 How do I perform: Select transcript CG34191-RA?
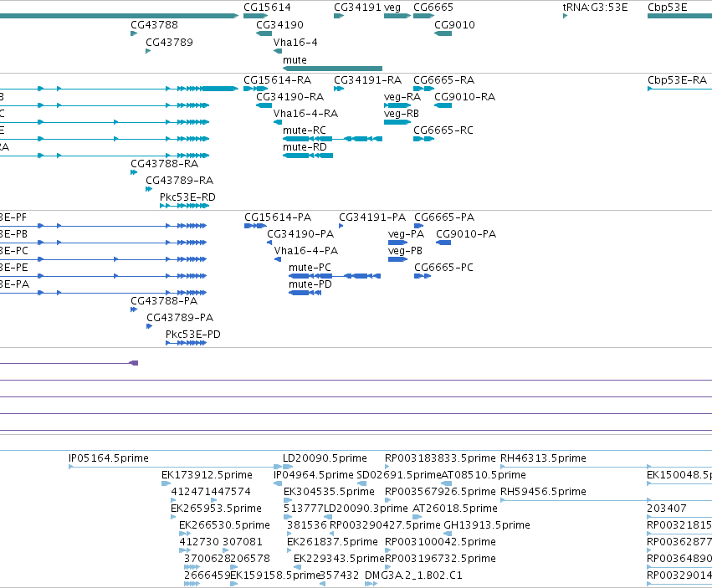[368, 80]
